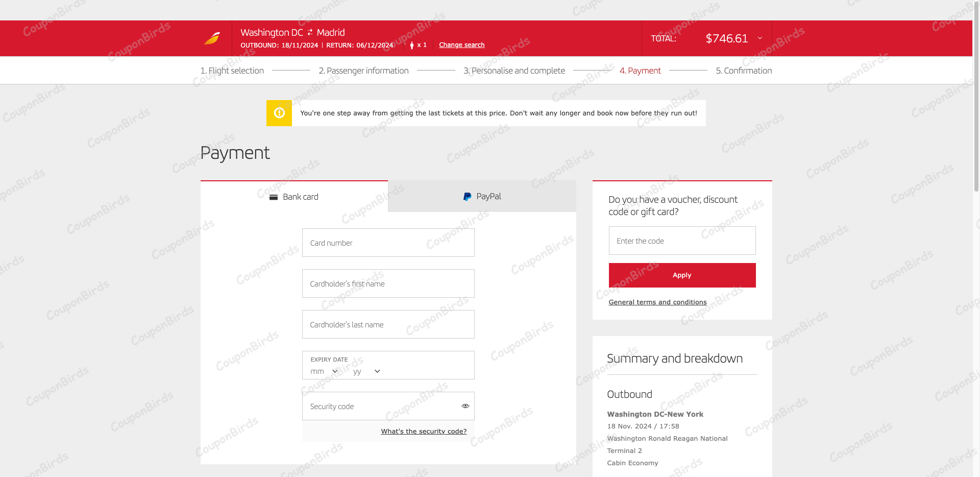Click step 4 Payment

pyautogui.click(x=640, y=70)
